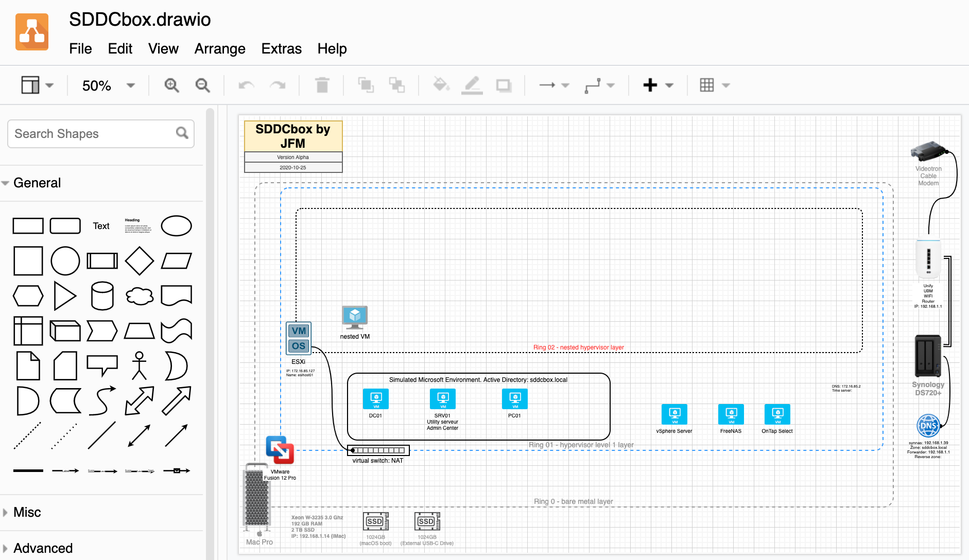Click the Redo arrow icon
Screen dimensions: 969x560
(x=278, y=85)
